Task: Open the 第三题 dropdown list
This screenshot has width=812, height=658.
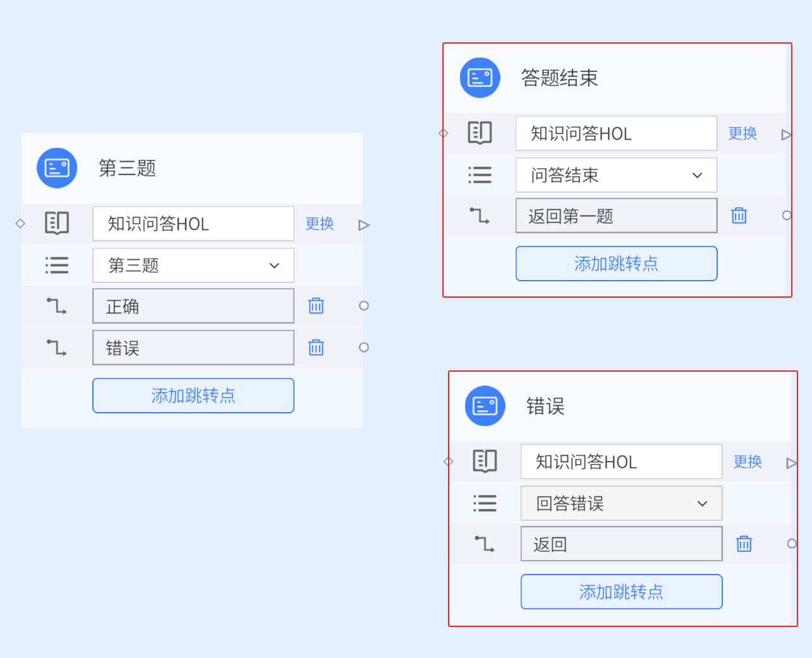Action: coord(193,265)
